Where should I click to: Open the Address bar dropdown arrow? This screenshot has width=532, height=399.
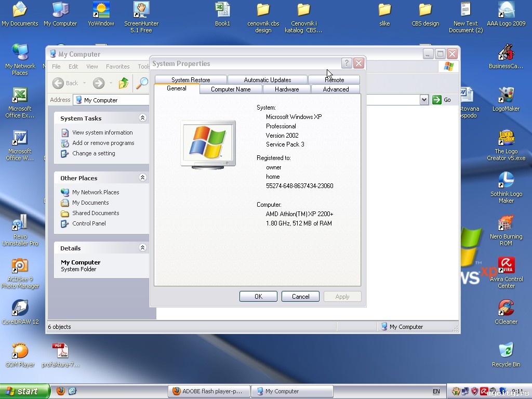(x=424, y=100)
